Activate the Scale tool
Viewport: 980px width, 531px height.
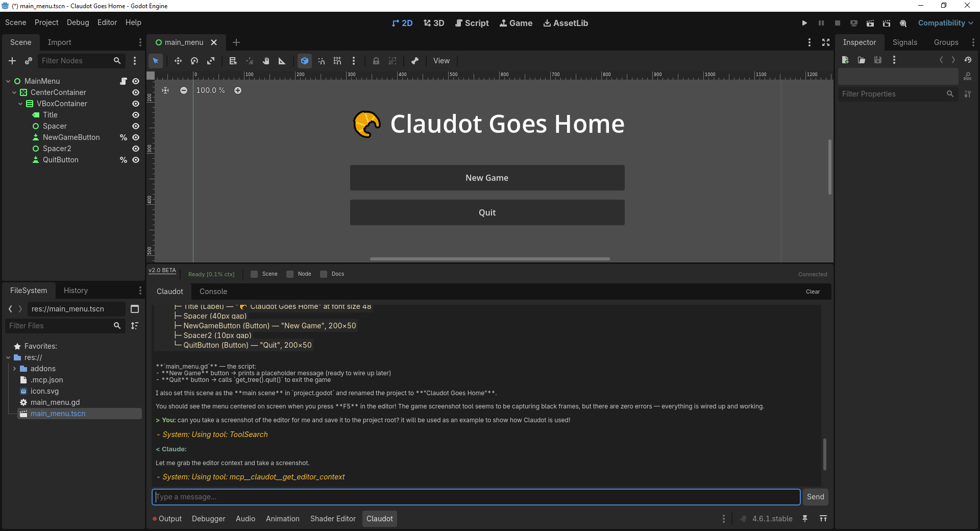[211, 61]
